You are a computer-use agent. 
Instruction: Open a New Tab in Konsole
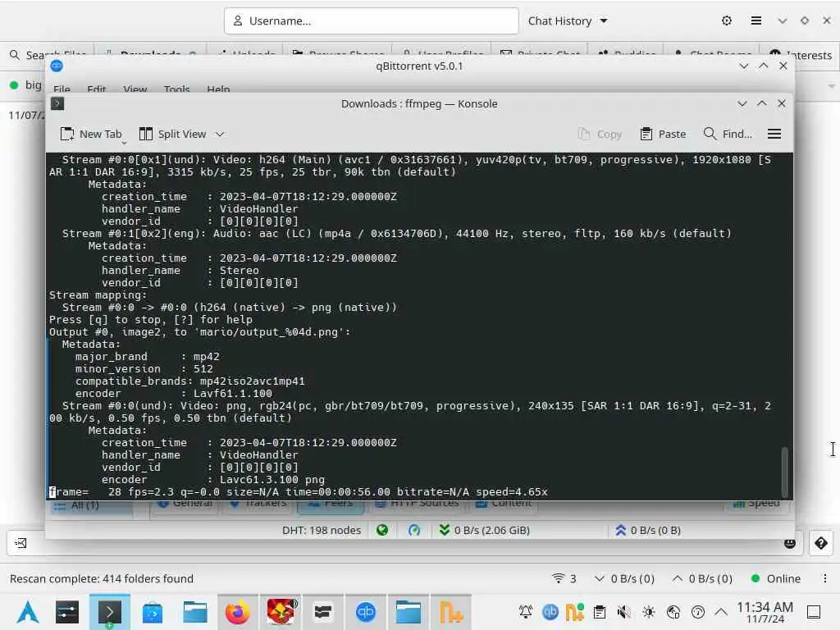click(91, 134)
